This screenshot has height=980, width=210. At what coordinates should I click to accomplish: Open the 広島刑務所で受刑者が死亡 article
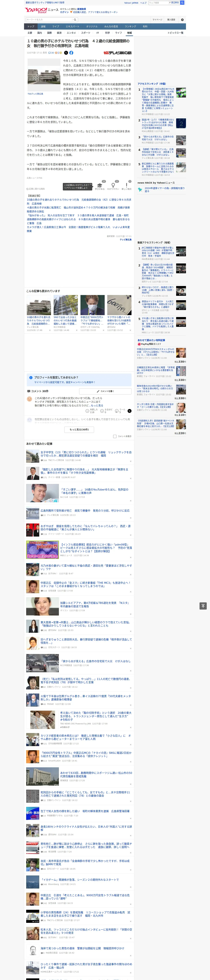85,511
